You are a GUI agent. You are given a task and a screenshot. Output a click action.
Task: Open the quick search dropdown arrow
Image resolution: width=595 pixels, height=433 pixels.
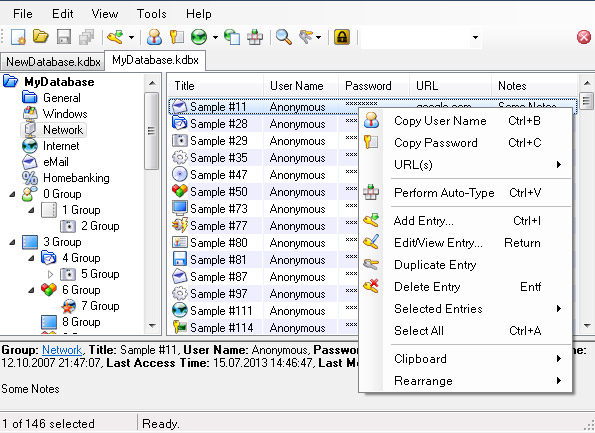click(475, 38)
